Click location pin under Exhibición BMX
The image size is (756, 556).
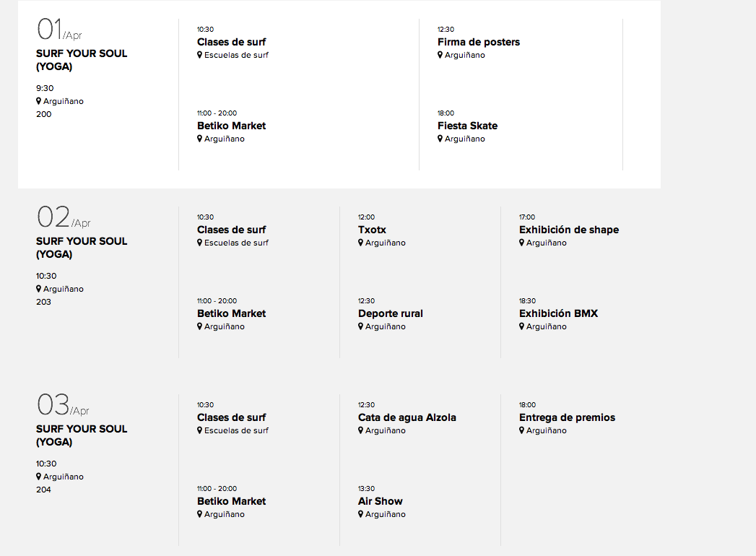coord(521,326)
